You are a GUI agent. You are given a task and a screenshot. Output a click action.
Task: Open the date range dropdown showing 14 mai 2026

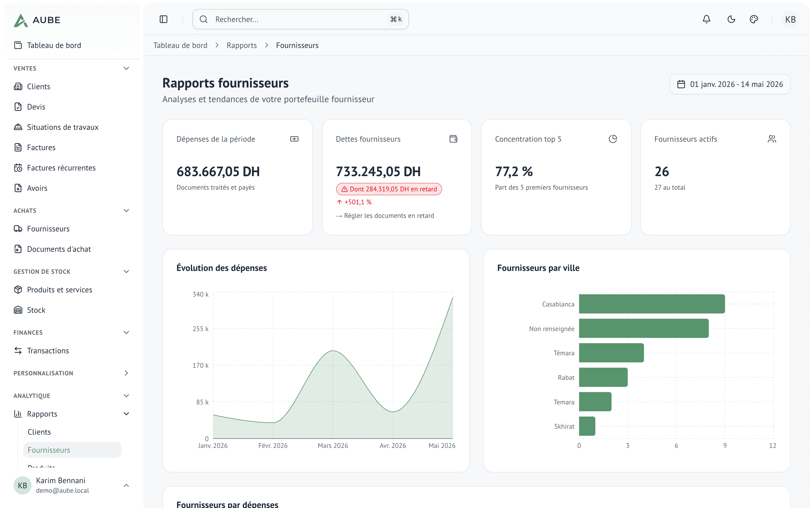(x=729, y=84)
